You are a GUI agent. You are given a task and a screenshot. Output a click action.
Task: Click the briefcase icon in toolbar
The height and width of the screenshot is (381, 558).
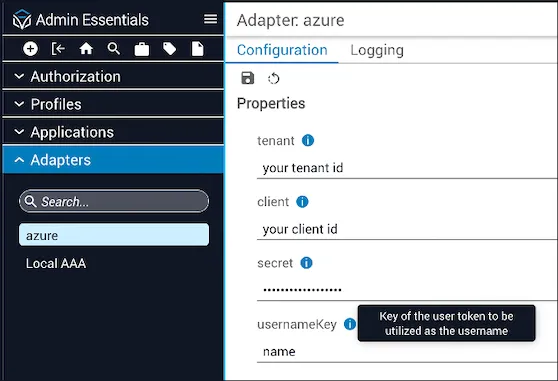click(142, 49)
